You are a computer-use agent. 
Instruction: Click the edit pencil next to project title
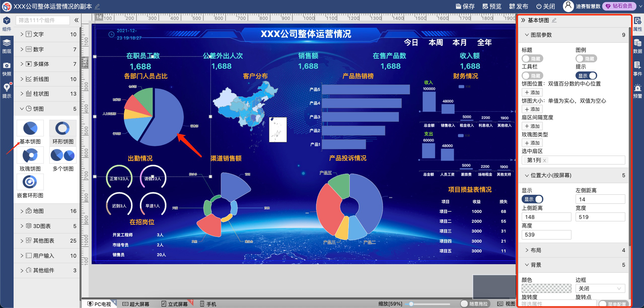point(97,6)
